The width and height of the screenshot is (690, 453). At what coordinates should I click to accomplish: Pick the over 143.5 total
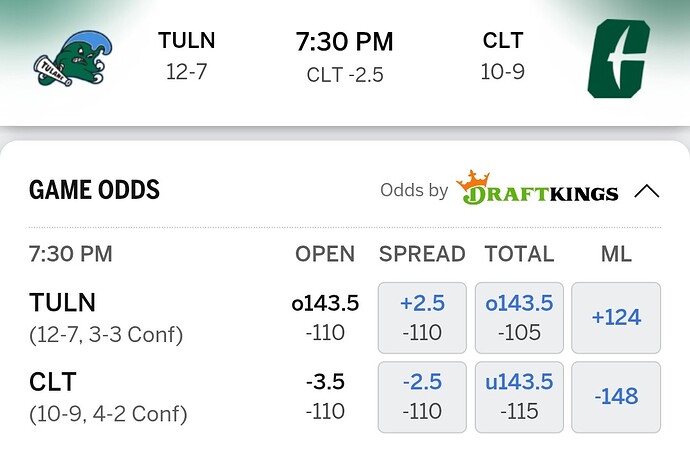[x=519, y=317]
